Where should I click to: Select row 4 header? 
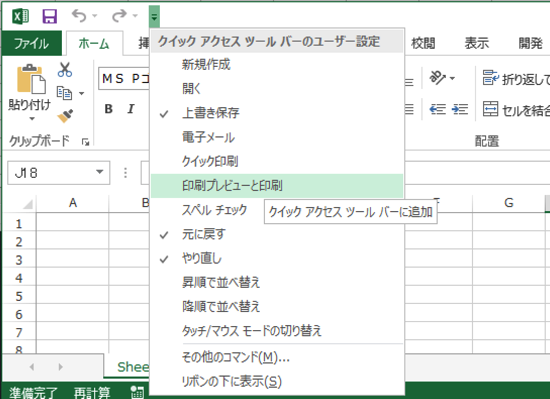click(19, 278)
